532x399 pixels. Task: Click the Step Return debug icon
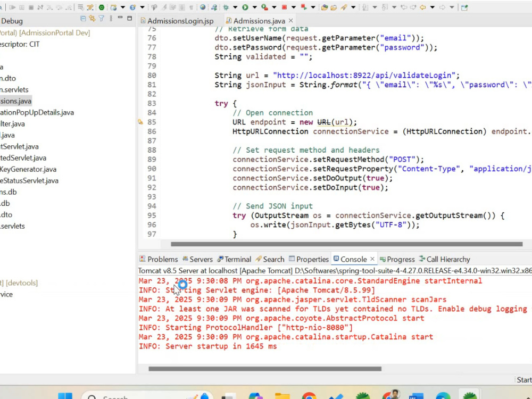click(69, 7)
